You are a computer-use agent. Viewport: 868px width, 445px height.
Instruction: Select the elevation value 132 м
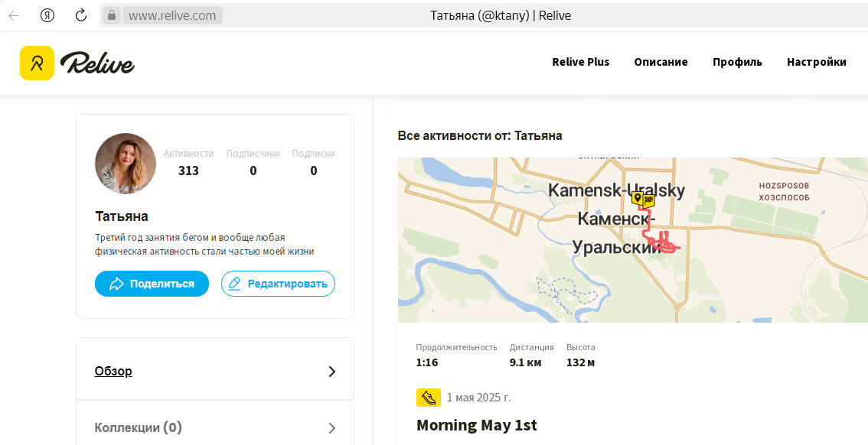coord(581,362)
